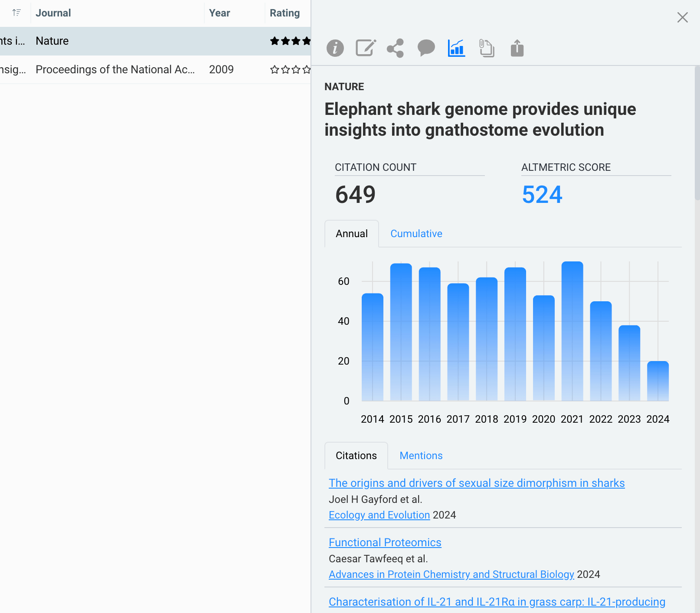Open the info details icon
The height and width of the screenshot is (613, 700).
[335, 48]
